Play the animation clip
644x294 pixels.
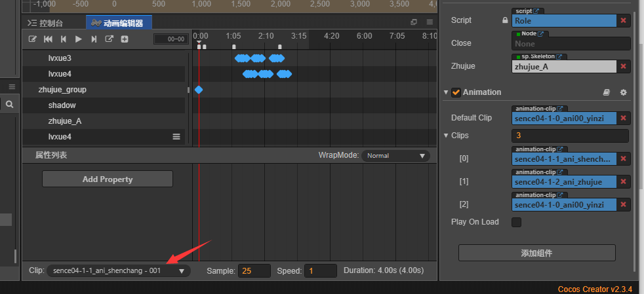[x=79, y=39]
